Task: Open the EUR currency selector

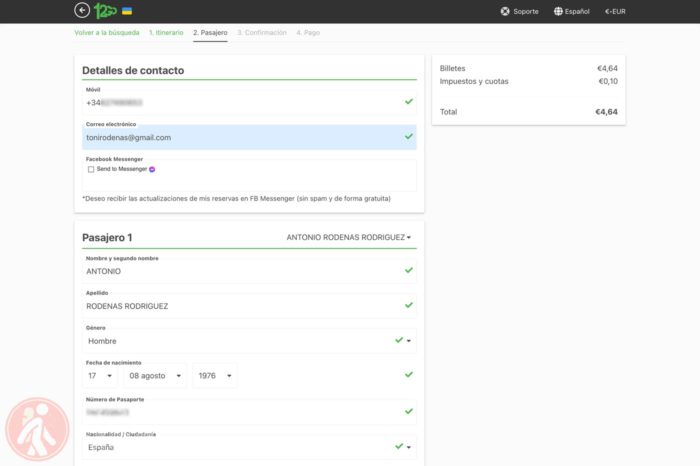Action: (615, 12)
